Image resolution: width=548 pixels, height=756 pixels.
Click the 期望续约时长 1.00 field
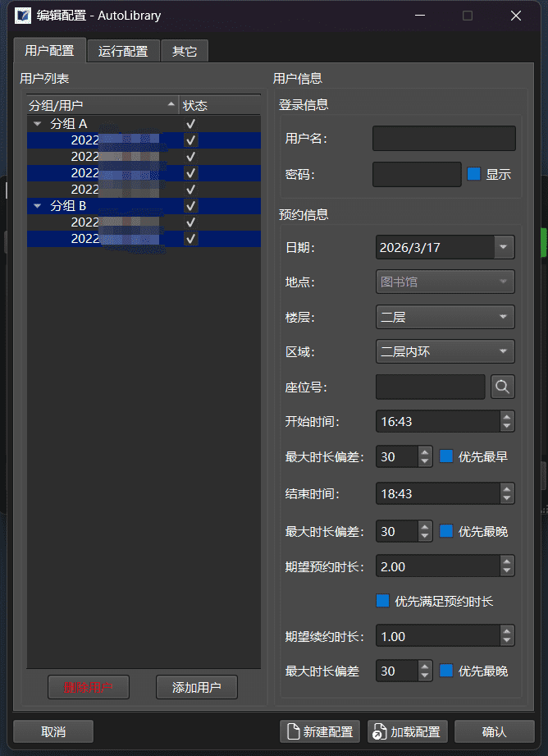(x=437, y=636)
